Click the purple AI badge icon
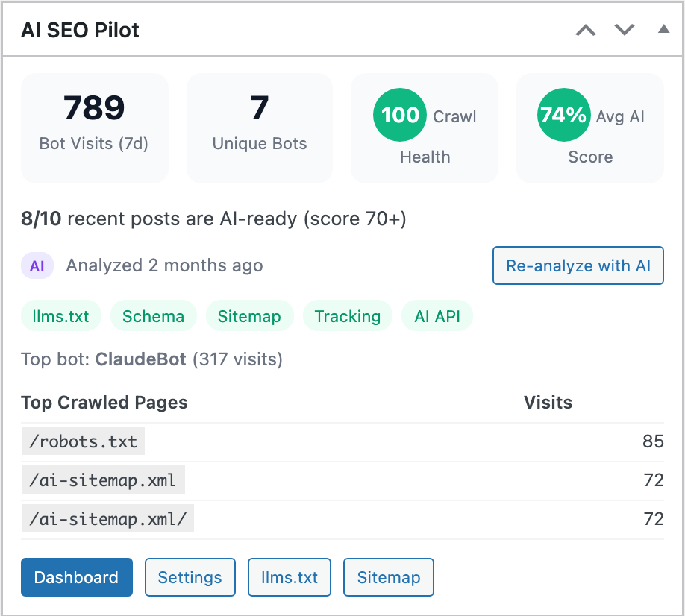The image size is (685, 616). pos(37,265)
